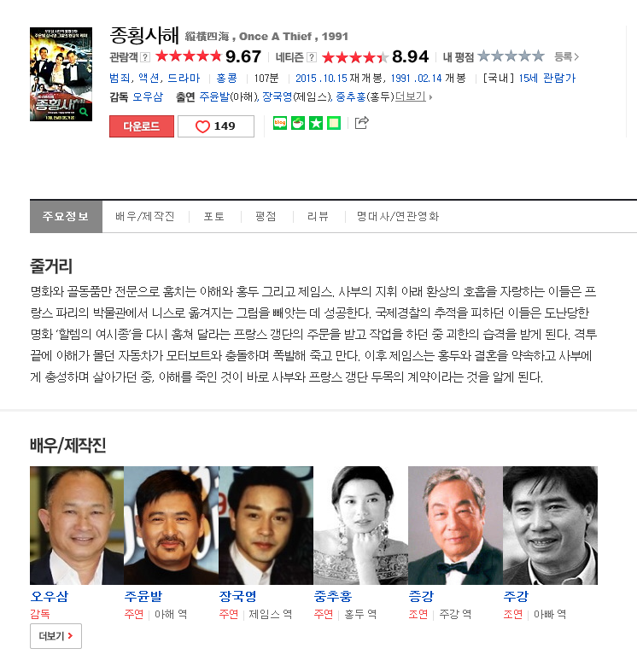Click the question mark beside 관람객
The height and width of the screenshot is (672, 637).
(x=145, y=57)
